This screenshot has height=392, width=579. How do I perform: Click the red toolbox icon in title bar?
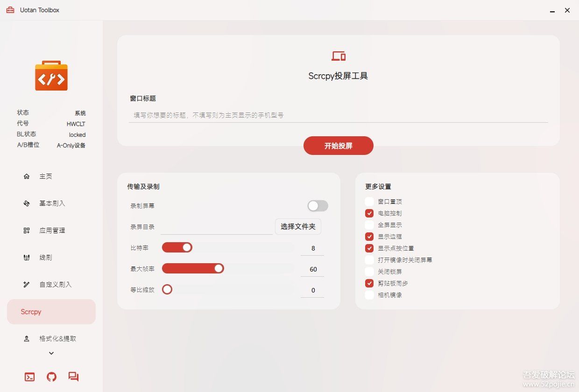tap(10, 10)
